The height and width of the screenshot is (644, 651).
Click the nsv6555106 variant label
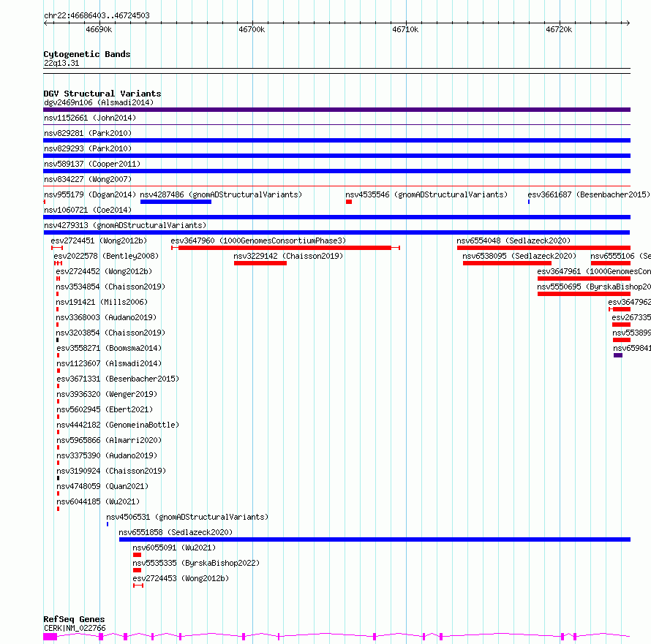(621, 256)
